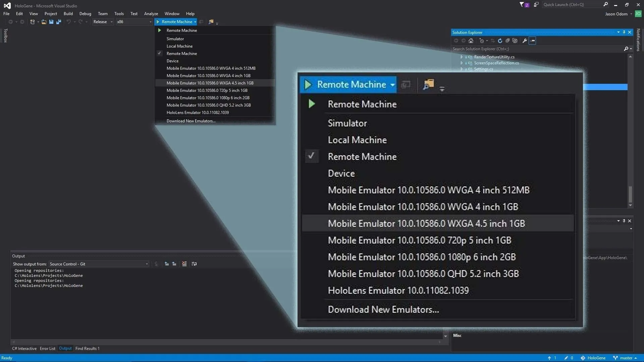
Task: Toggle auto-hide pin on Solution Explorer
Action: (x=624, y=32)
